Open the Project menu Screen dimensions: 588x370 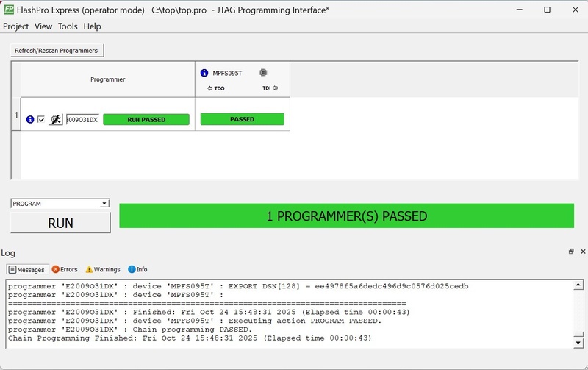point(15,26)
